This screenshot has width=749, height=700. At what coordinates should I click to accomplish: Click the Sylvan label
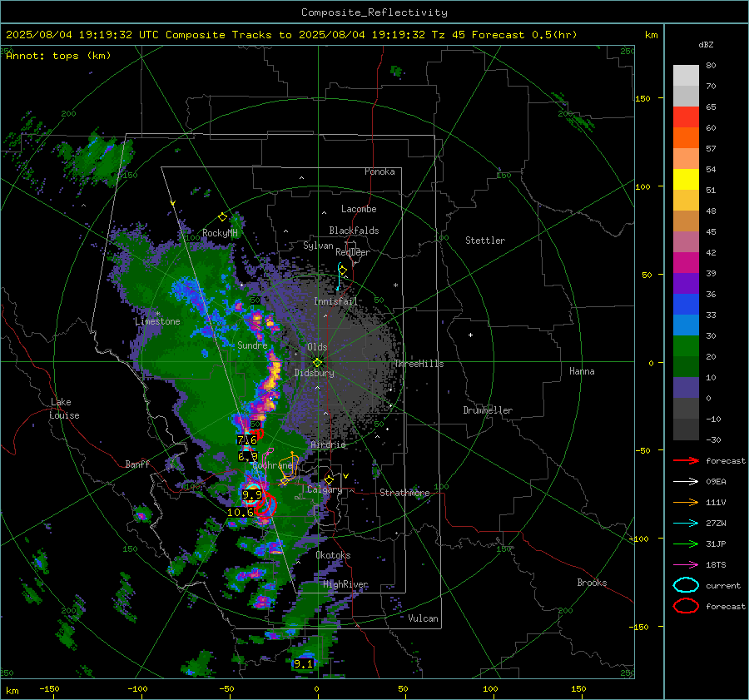click(x=318, y=246)
